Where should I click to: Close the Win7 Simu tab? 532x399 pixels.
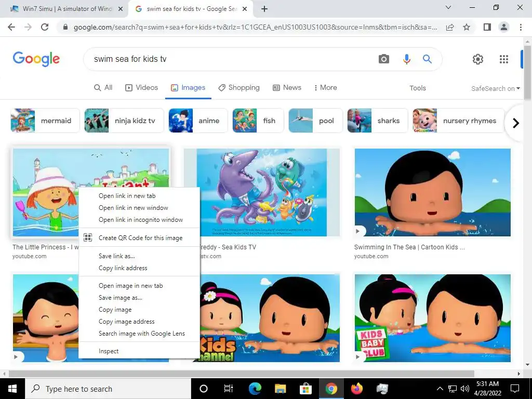[120, 9]
